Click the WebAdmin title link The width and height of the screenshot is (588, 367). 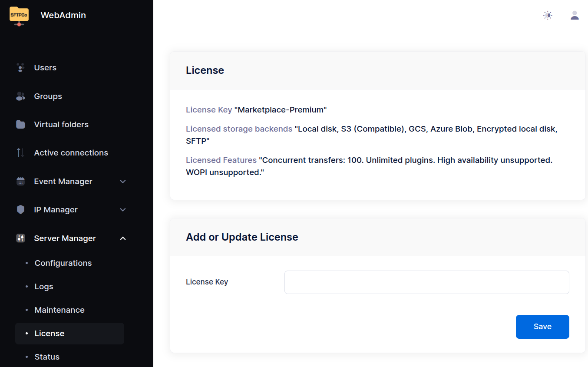[x=63, y=15]
